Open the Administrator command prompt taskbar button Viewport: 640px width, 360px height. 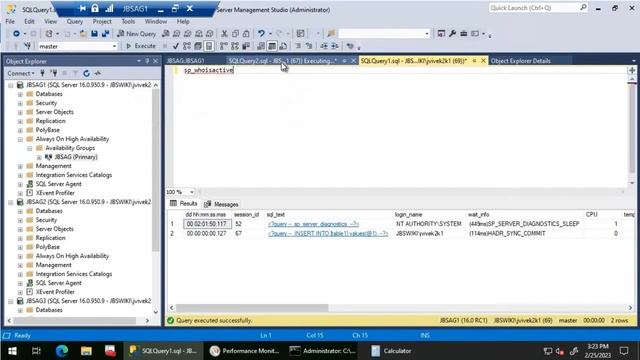coord(322,351)
